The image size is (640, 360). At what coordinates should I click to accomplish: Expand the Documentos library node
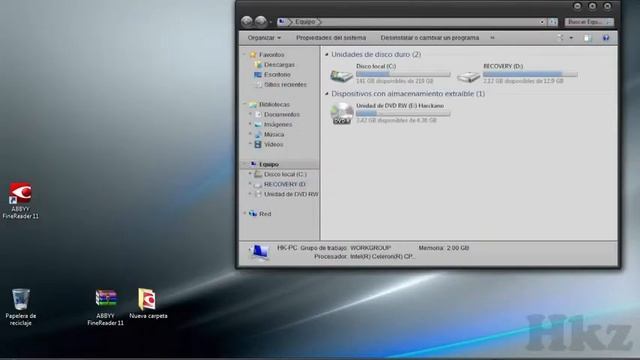(x=250, y=114)
